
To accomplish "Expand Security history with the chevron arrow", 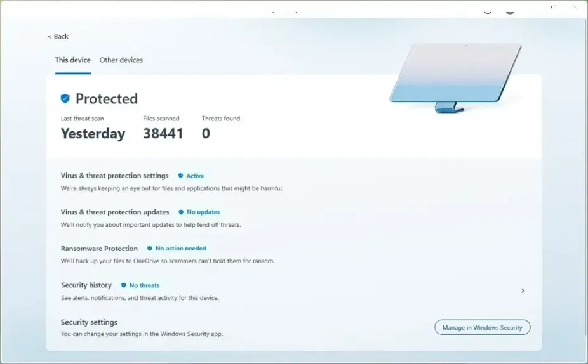I will pyautogui.click(x=523, y=290).
